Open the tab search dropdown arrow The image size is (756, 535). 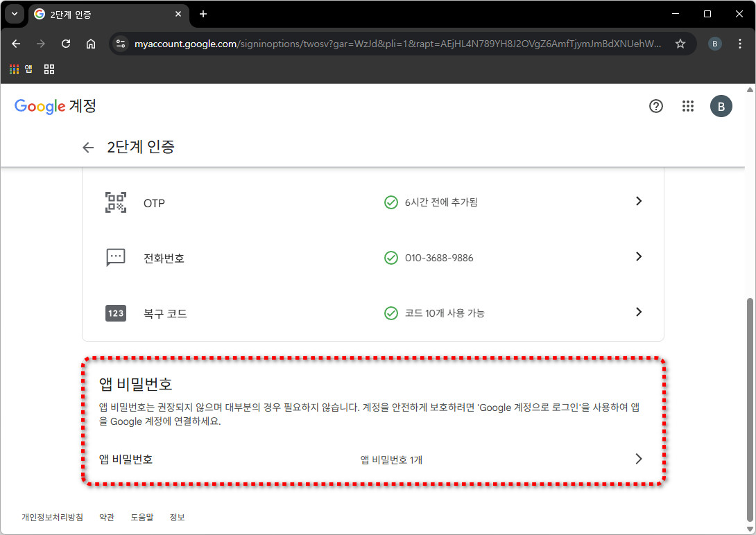(15, 14)
